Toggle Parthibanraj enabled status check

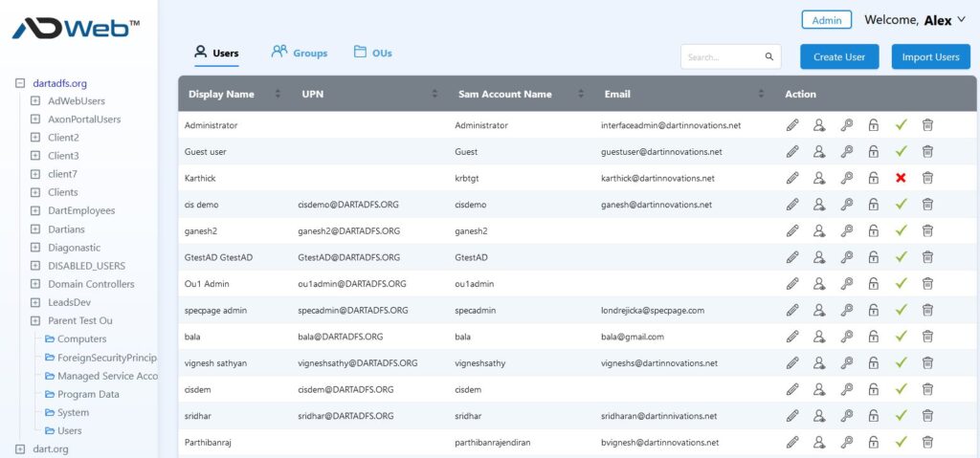point(901,442)
